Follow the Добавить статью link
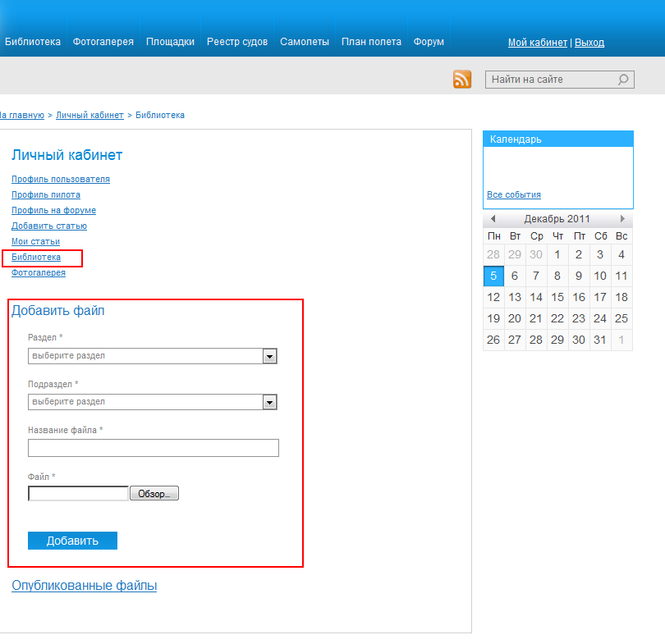Screen dimensions: 665x644 (49, 226)
